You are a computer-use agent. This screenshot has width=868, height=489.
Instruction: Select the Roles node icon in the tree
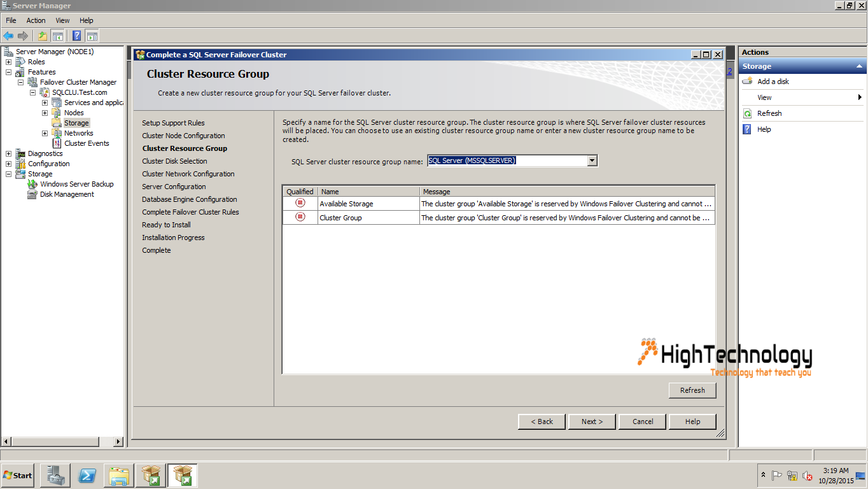pos(20,62)
